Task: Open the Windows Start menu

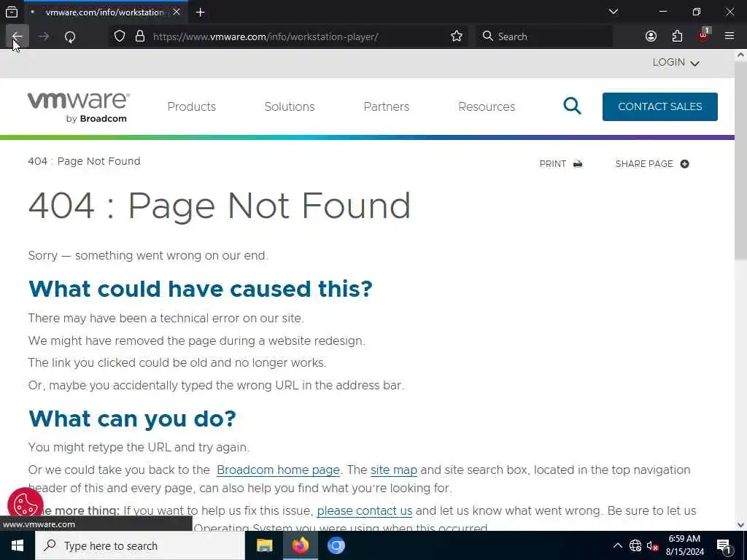Action: pyautogui.click(x=18, y=545)
